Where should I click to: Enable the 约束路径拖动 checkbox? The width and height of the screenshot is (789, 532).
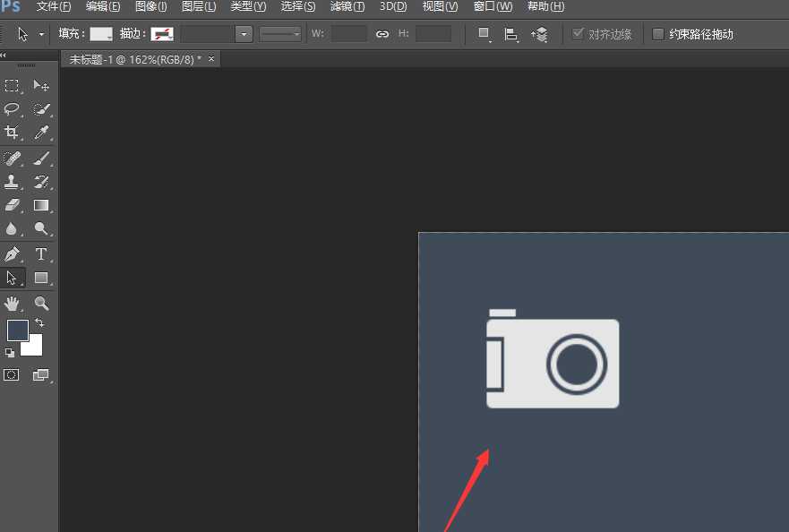click(658, 34)
